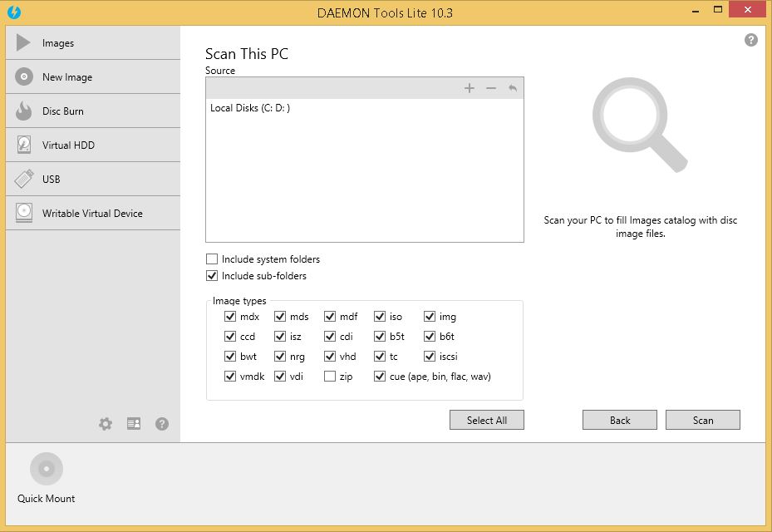Start scanning with the Scan button
Viewport: 772px width, 532px height.
coord(702,420)
